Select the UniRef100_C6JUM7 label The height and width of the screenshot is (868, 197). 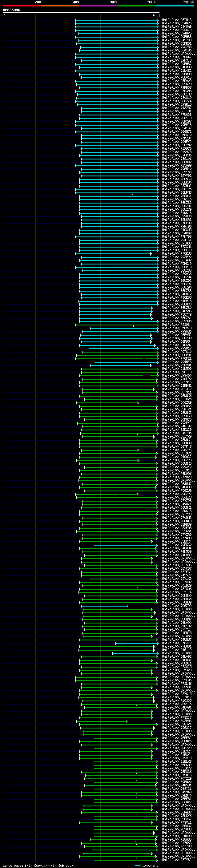[177, 484]
